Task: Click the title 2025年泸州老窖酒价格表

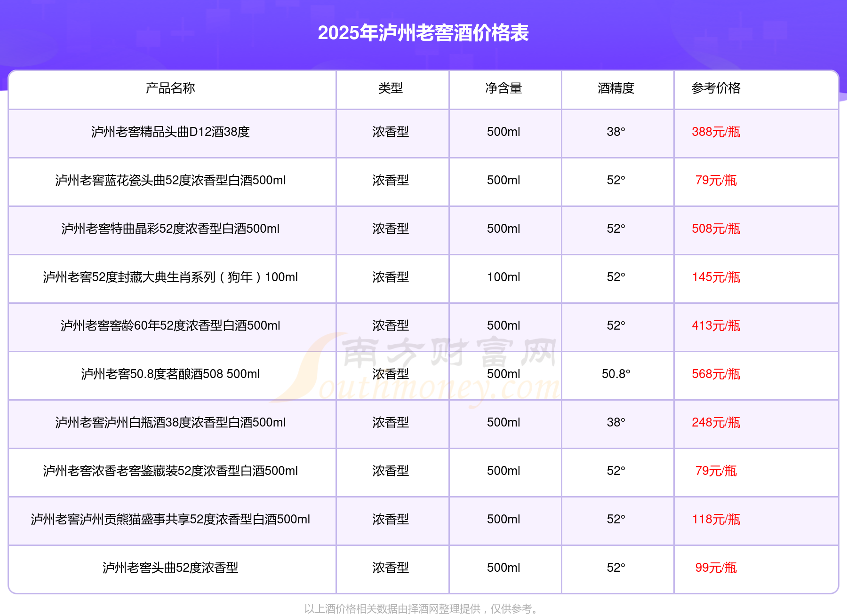Action: tap(423, 33)
